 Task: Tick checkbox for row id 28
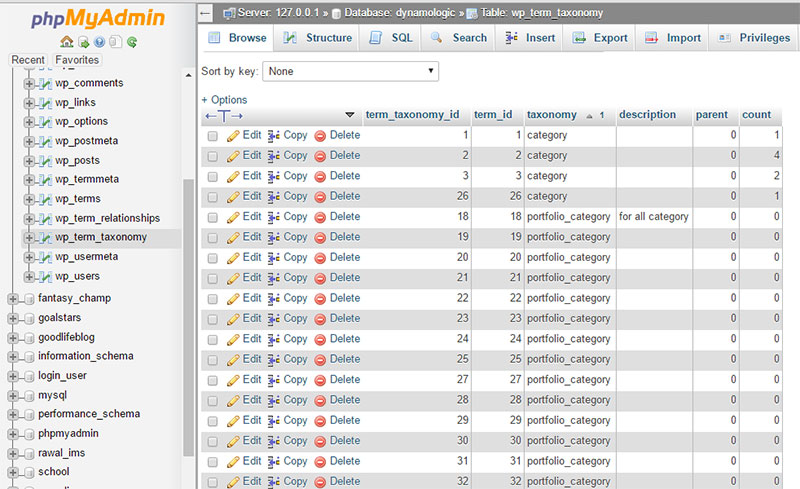213,401
